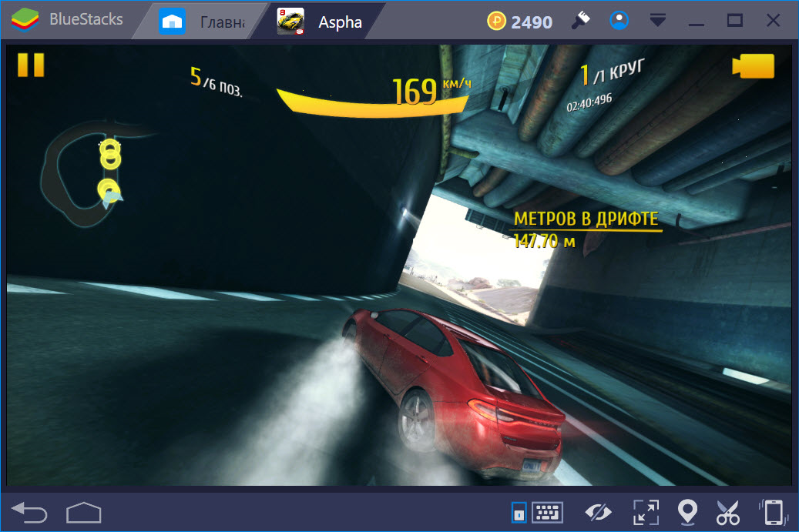Toggle the keyboard controls switch

point(519,512)
